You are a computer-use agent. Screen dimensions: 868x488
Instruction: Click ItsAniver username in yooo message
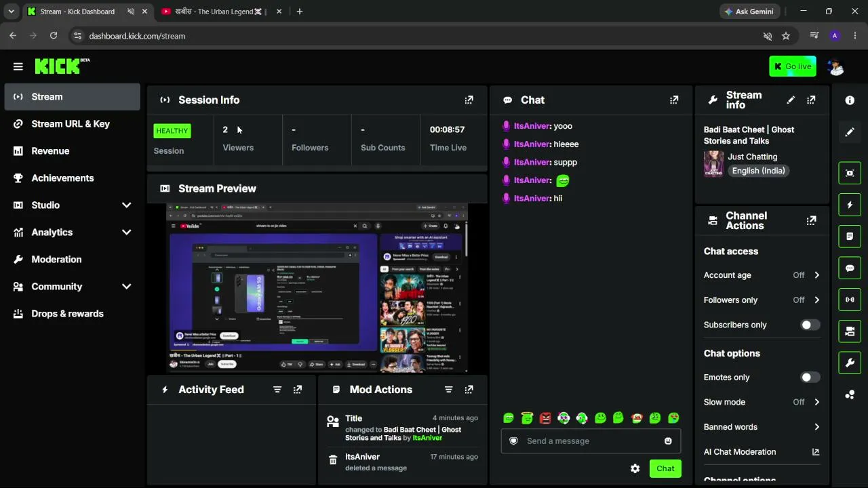[532, 126]
